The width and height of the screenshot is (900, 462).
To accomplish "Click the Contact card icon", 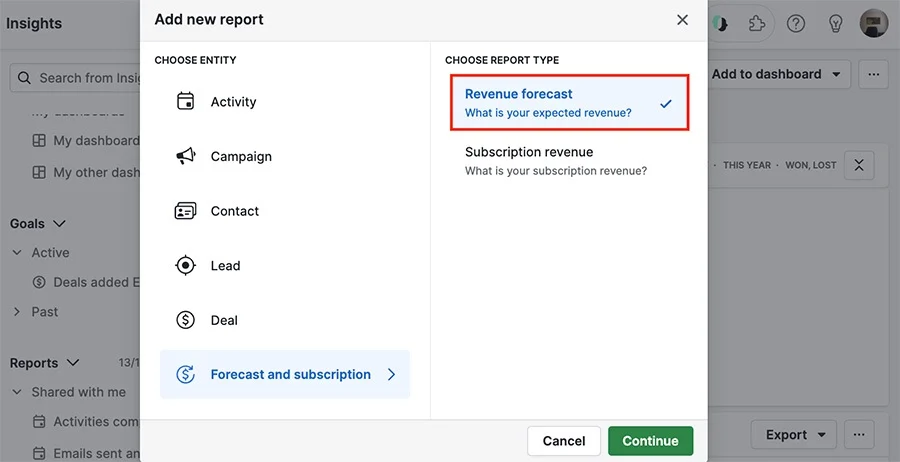I will tap(185, 211).
